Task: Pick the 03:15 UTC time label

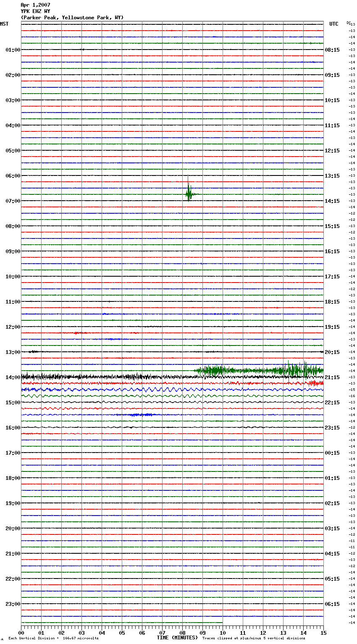Action: coord(332,529)
